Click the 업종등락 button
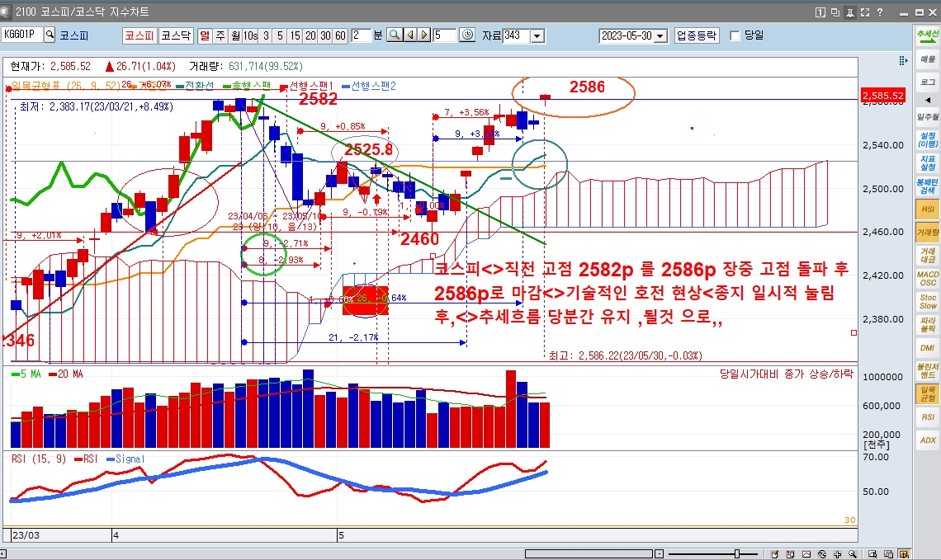The image size is (941, 560). pos(697,35)
